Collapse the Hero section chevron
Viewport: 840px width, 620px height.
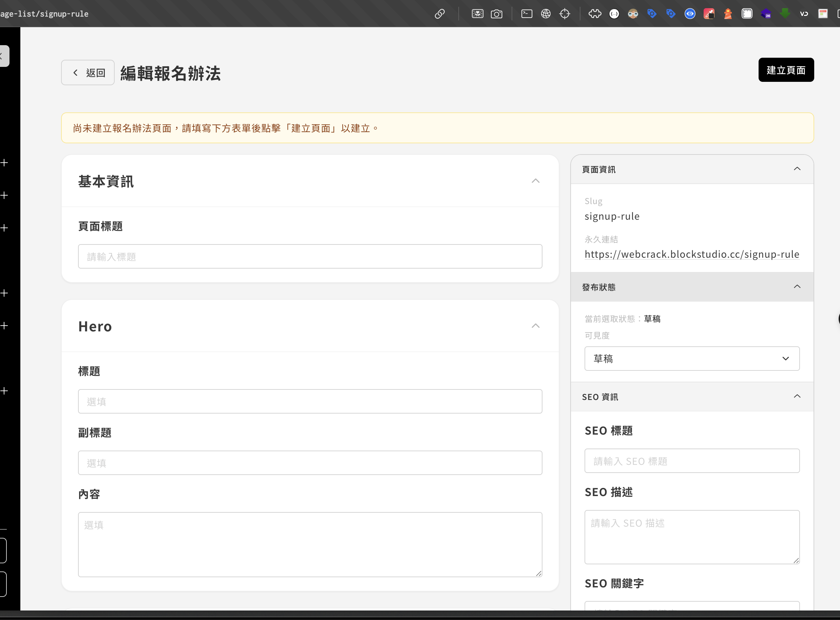click(535, 326)
